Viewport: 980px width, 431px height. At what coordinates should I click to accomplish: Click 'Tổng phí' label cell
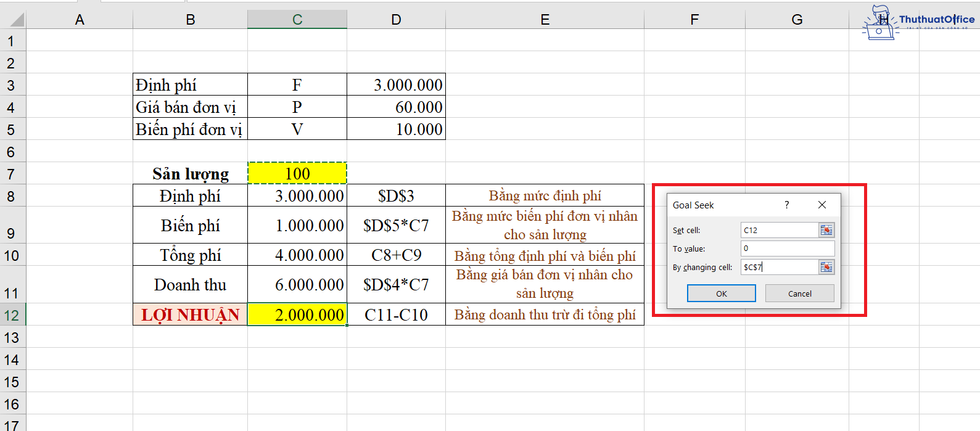(x=191, y=255)
